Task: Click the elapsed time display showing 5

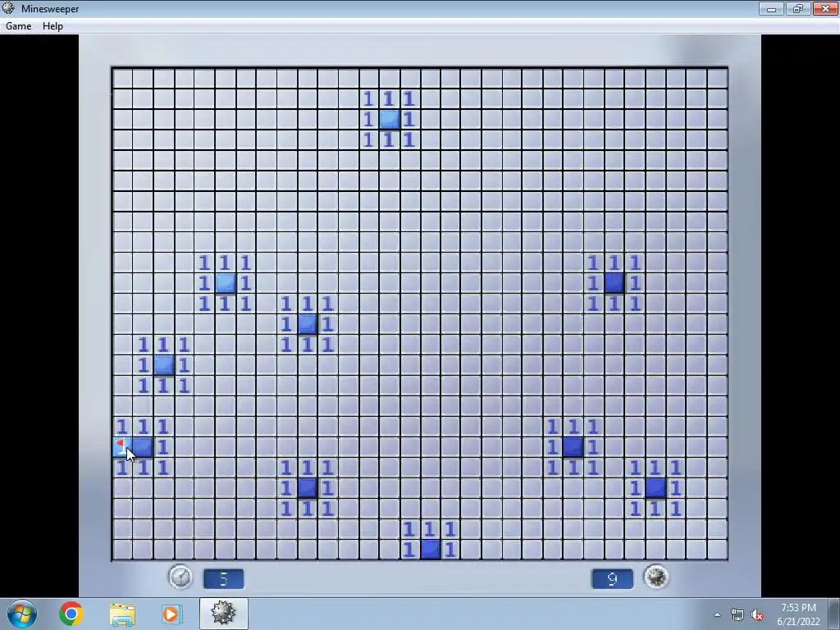Action: coord(223,578)
